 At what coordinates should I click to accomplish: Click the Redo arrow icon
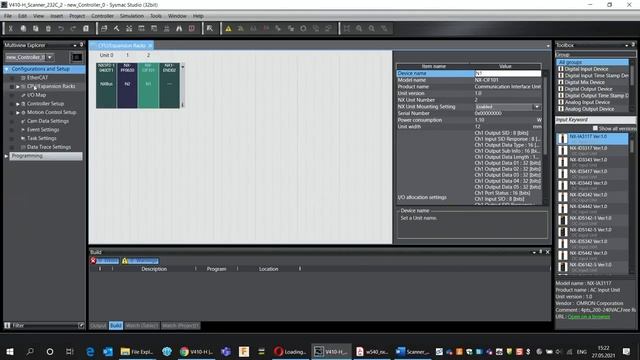pos(73,29)
